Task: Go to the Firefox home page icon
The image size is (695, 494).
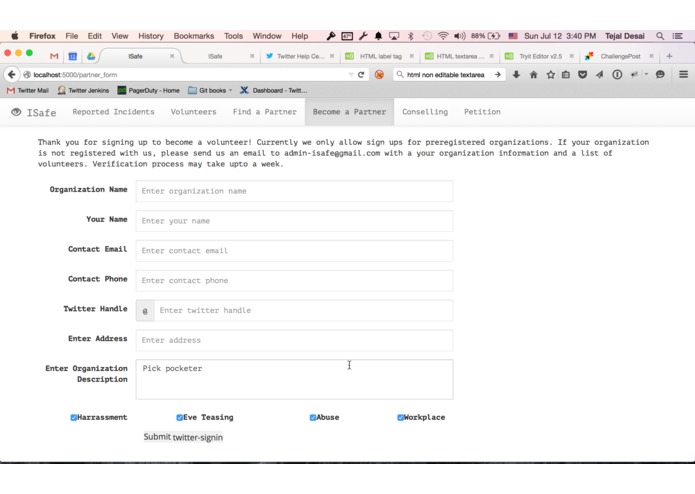Action: (x=534, y=74)
